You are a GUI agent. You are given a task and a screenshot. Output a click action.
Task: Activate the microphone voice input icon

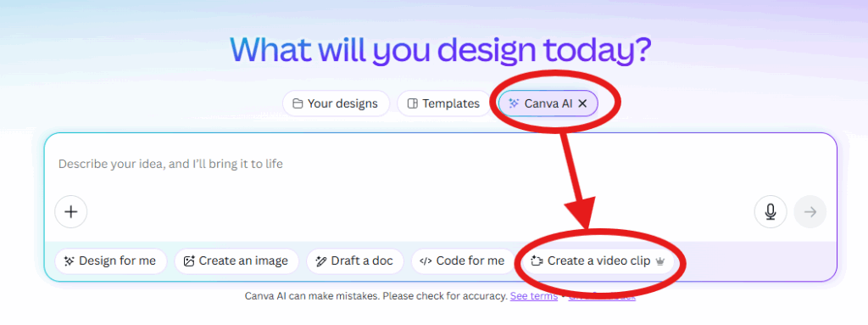(x=770, y=212)
